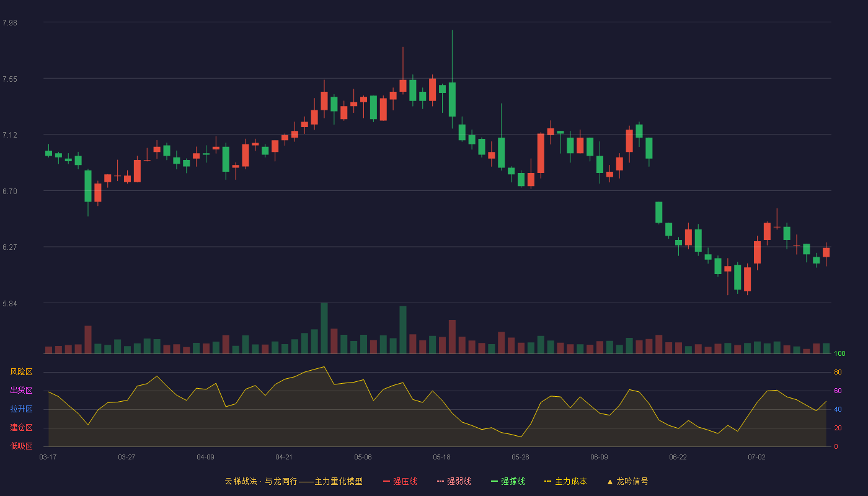
Task: Click the 低吸区 zone label
Action: [x=21, y=446]
